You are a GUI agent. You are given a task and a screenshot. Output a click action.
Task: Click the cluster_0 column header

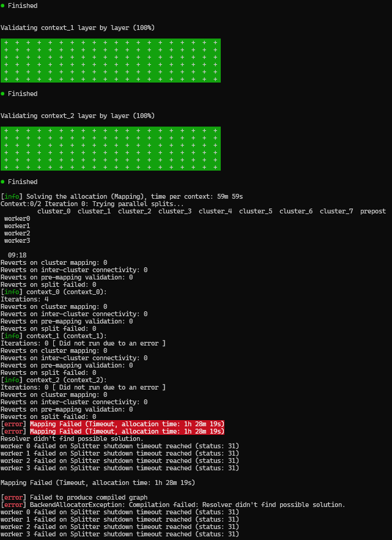click(54, 211)
